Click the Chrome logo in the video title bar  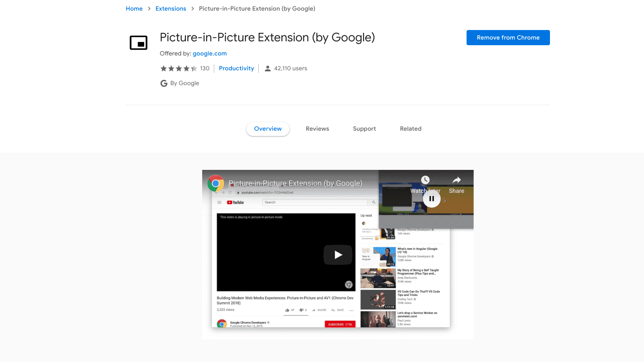216,183
